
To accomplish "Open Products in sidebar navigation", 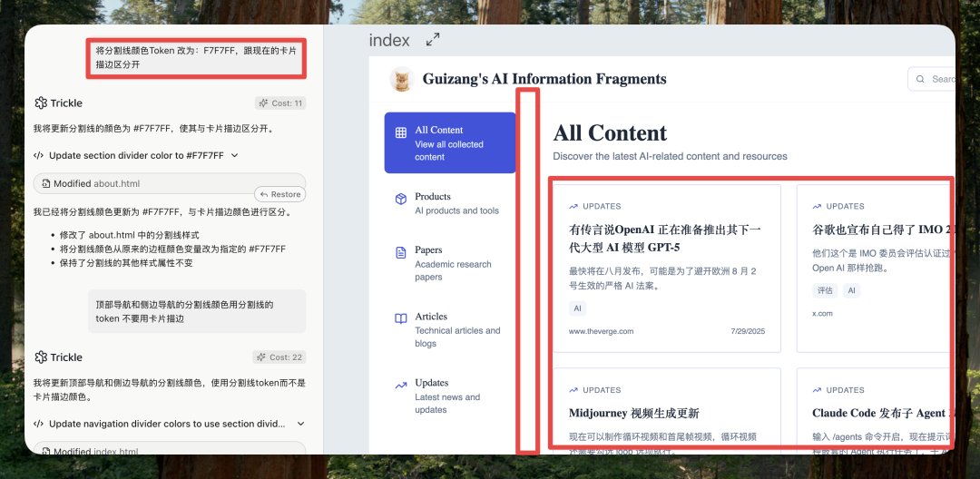I will click(450, 203).
